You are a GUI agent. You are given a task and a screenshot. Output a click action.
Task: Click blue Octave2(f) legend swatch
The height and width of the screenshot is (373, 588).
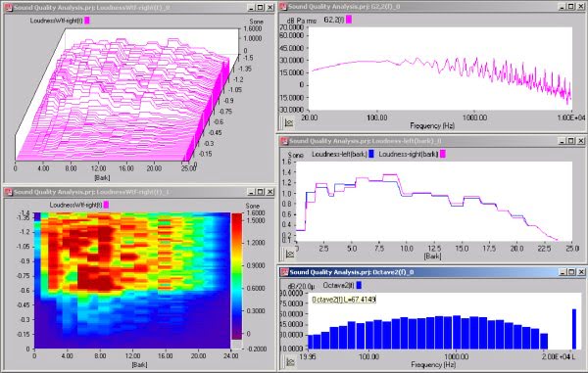[x=359, y=285]
